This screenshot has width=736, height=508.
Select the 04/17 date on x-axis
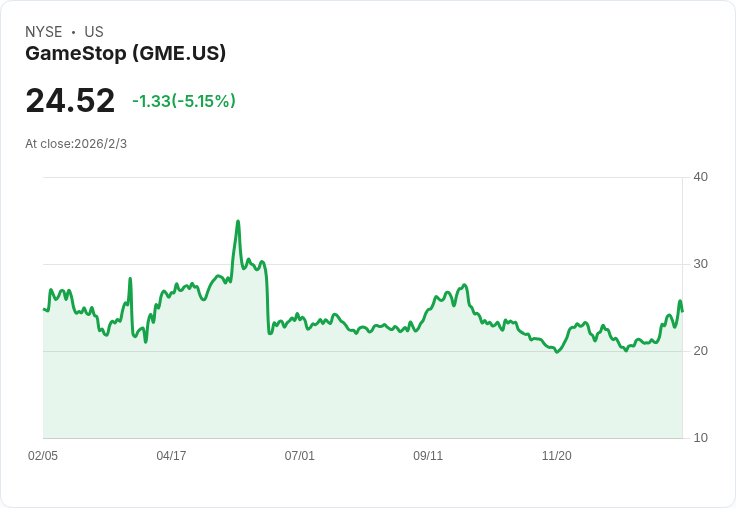coord(171,456)
